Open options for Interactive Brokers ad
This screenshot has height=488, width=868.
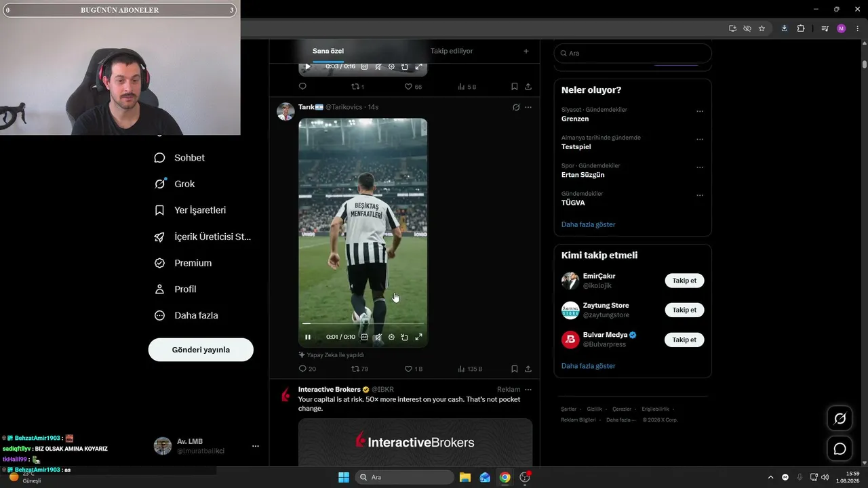528,390
